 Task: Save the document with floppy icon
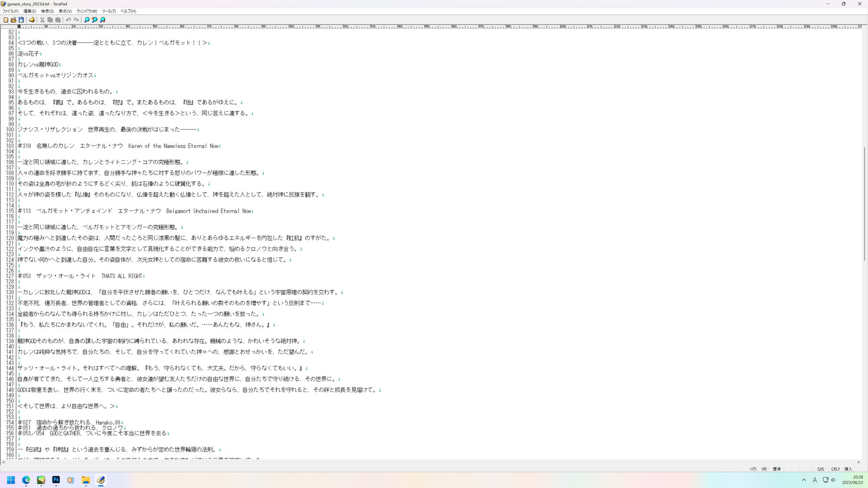(x=21, y=20)
